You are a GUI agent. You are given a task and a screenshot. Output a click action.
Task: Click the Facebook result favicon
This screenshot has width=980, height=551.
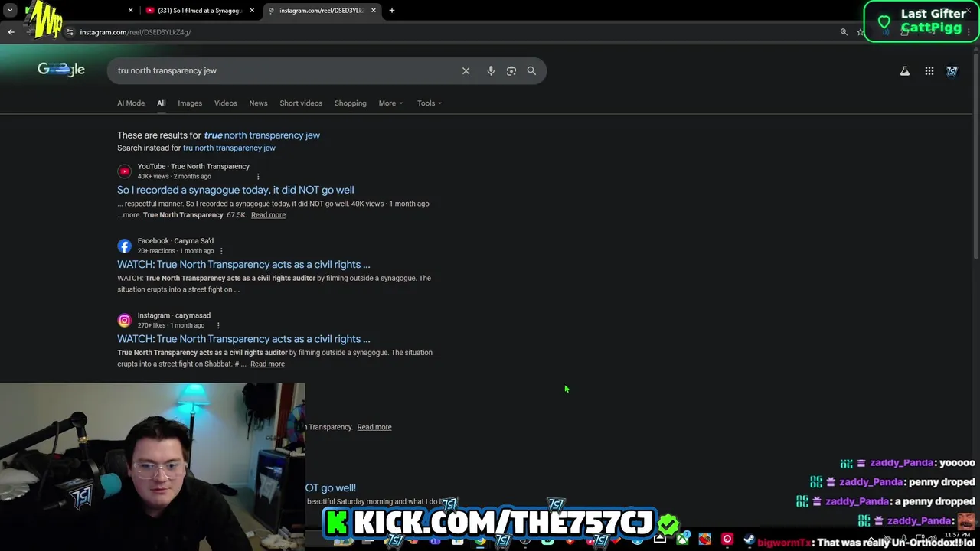pos(125,246)
